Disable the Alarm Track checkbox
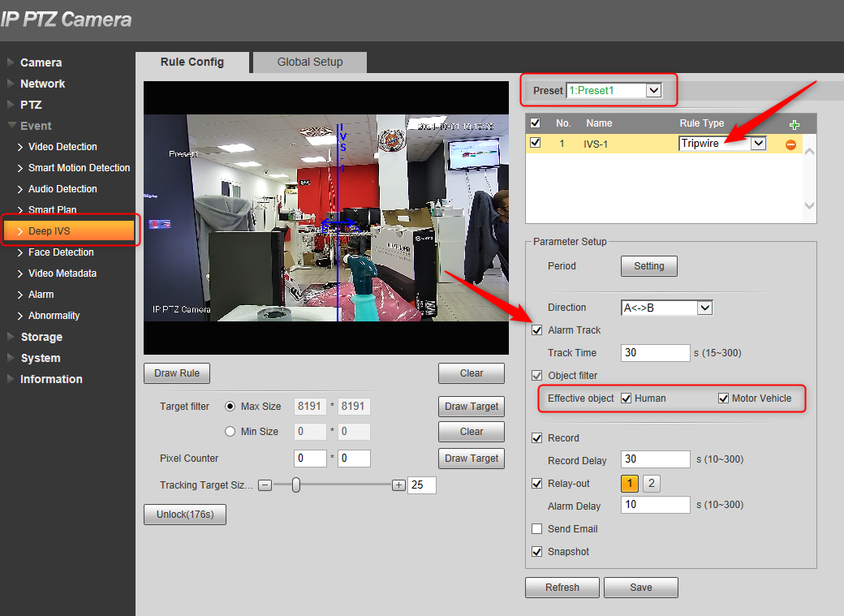 (x=536, y=330)
